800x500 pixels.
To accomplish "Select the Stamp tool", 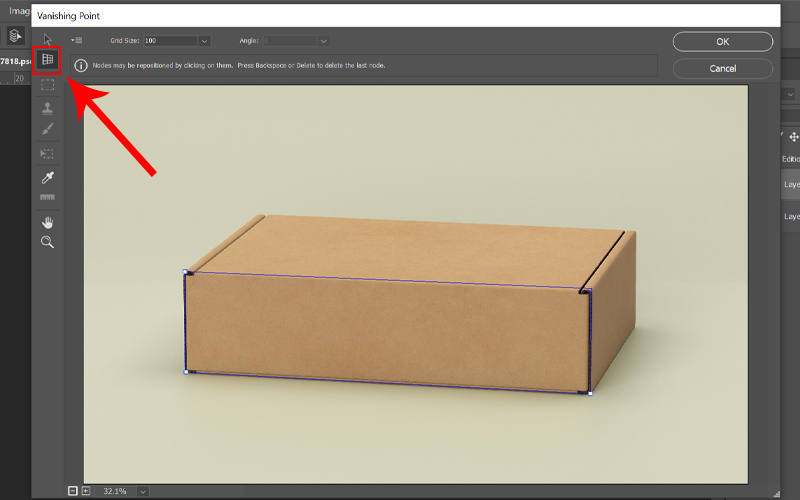I will [47, 108].
